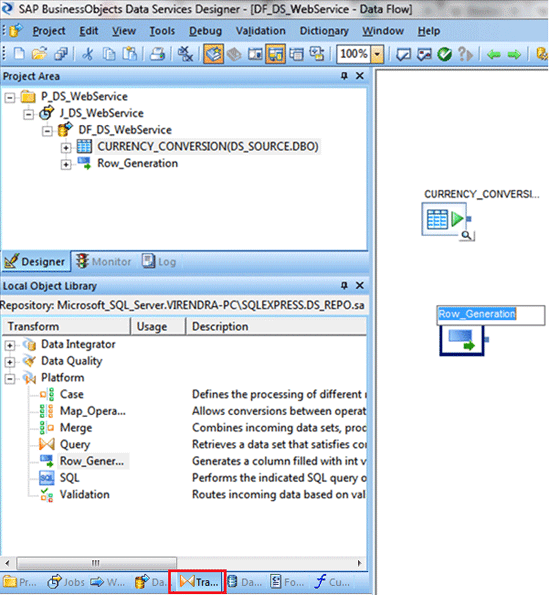
Task: Click the green Back arrow icon
Action: pos(493,55)
